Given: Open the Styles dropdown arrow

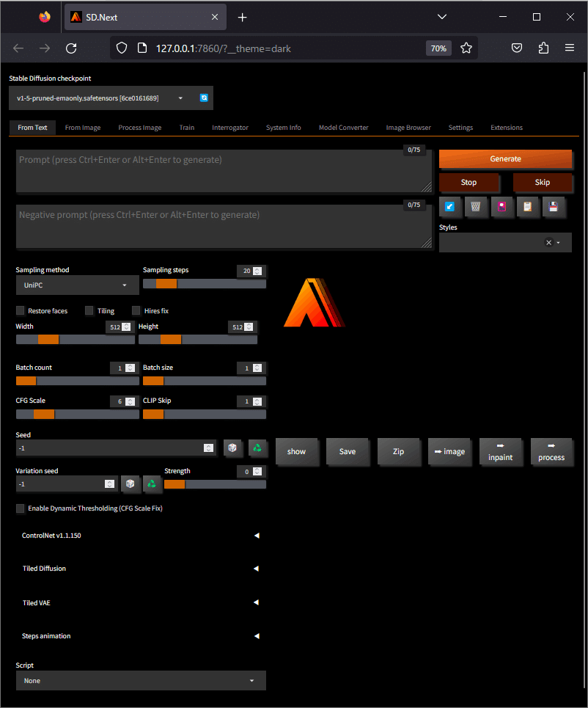Looking at the screenshot, I should pos(558,242).
